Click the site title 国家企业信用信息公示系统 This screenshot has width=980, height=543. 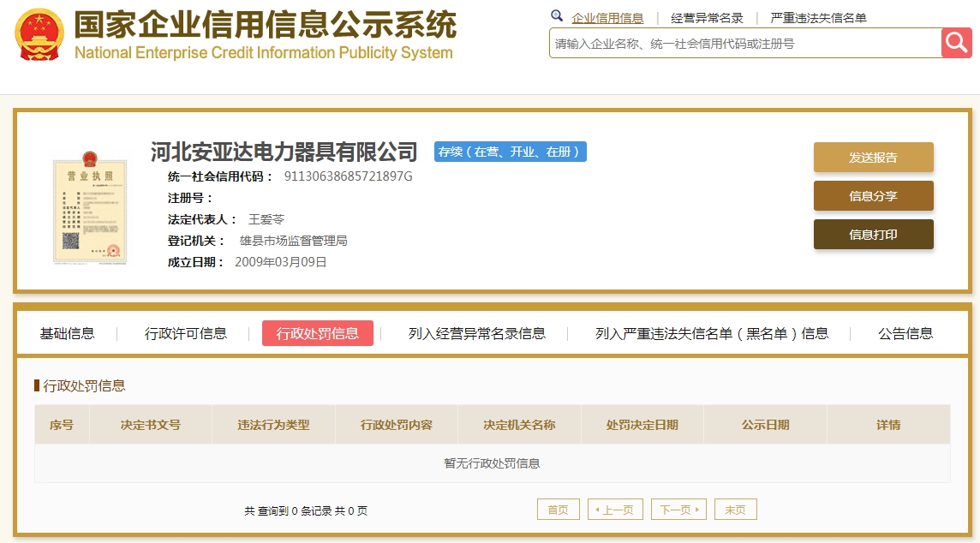tap(265, 25)
